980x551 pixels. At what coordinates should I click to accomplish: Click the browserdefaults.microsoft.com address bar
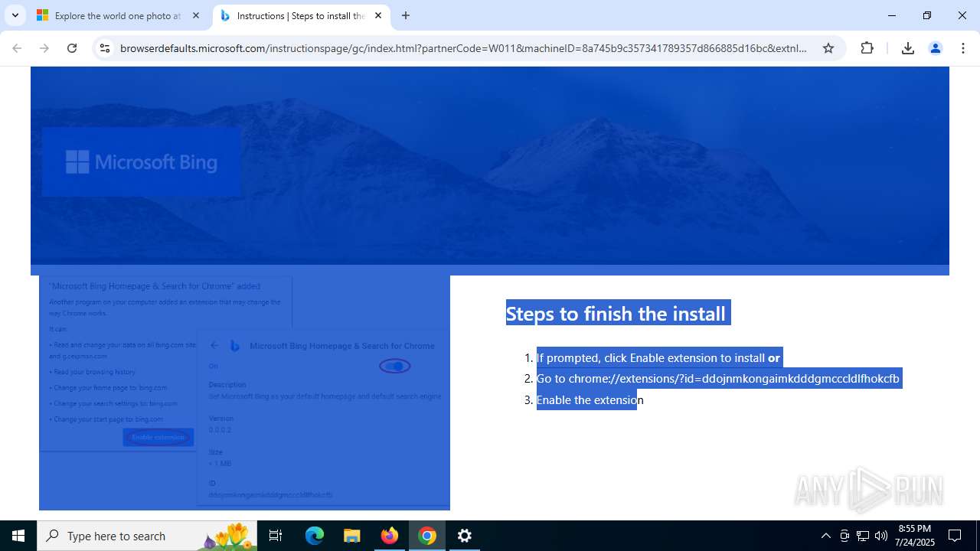[463, 48]
